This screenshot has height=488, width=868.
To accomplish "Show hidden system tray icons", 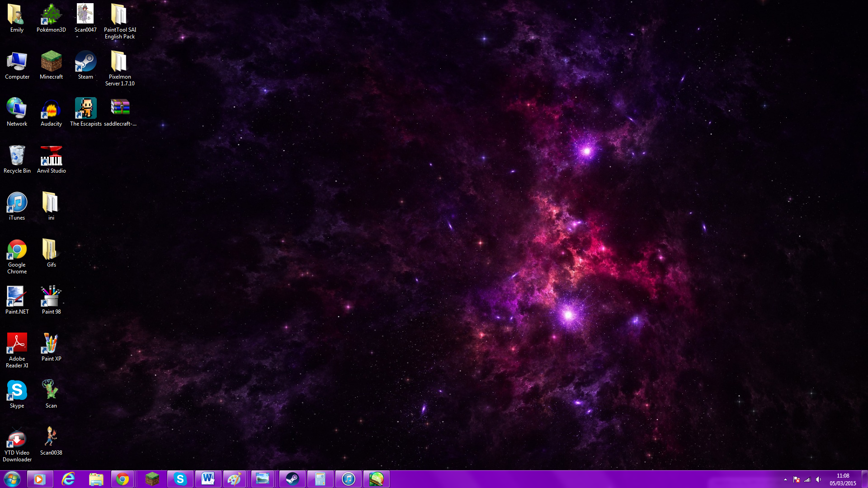I will [785, 479].
